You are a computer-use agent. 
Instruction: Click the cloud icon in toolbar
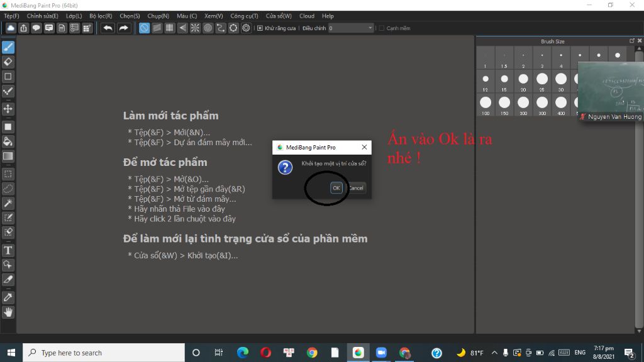pos(11,28)
